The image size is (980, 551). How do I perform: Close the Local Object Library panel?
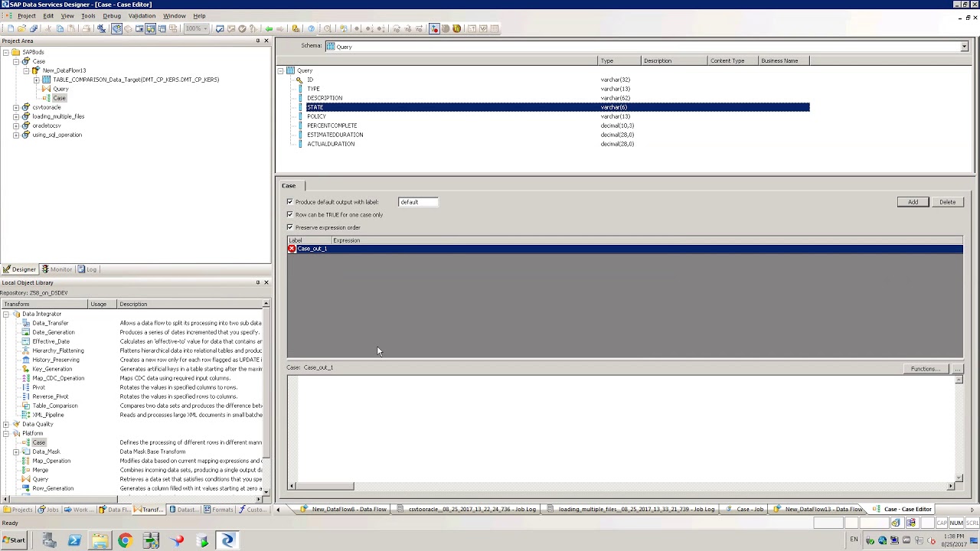[x=266, y=282]
